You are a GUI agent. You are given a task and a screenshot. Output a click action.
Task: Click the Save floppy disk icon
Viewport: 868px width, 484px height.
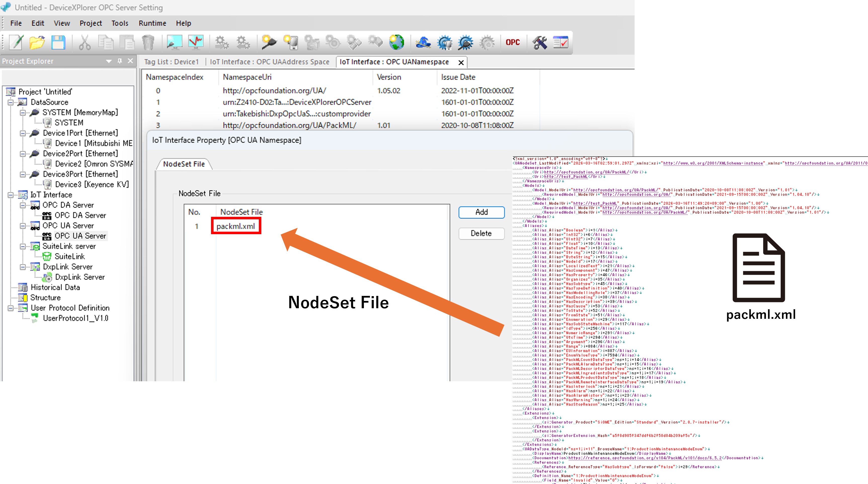pyautogui.click(x=58, y=43)
